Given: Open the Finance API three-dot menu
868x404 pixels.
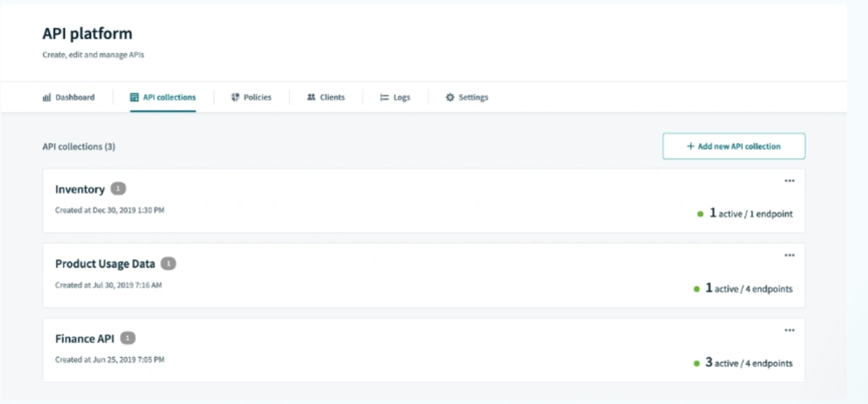Looking at the screenshot, I should click(789, 330).
